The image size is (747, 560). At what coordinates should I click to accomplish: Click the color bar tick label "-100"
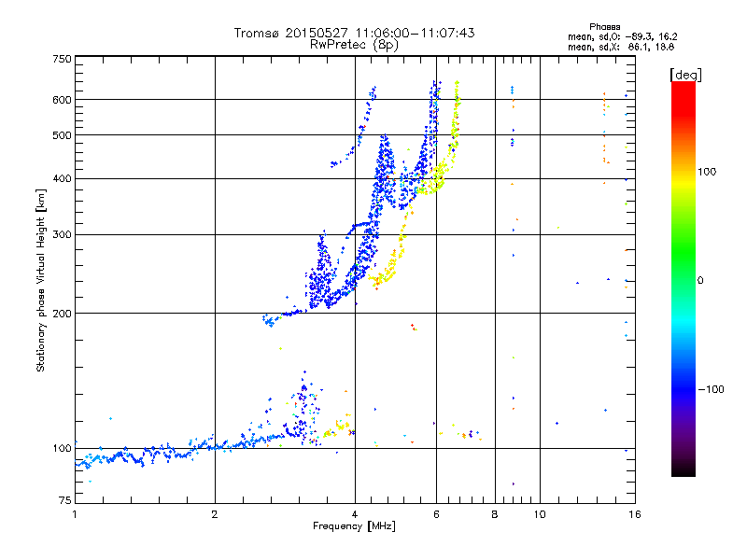711,389
